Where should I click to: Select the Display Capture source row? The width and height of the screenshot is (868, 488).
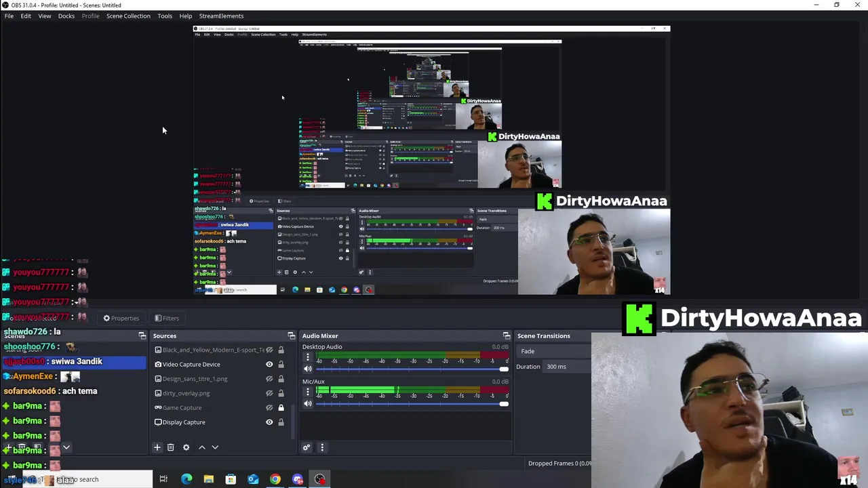[x=220, y=422]
